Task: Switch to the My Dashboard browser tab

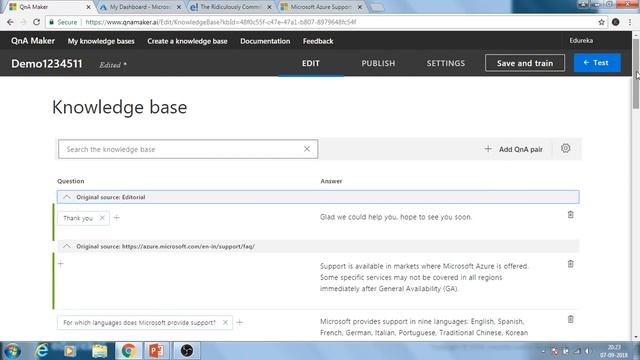Action: pyautogui.click(x=140, y=7)
